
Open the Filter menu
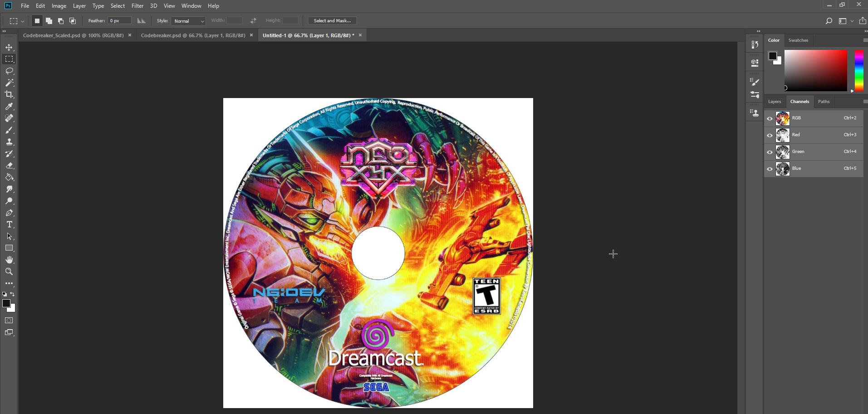coord(137,6)
